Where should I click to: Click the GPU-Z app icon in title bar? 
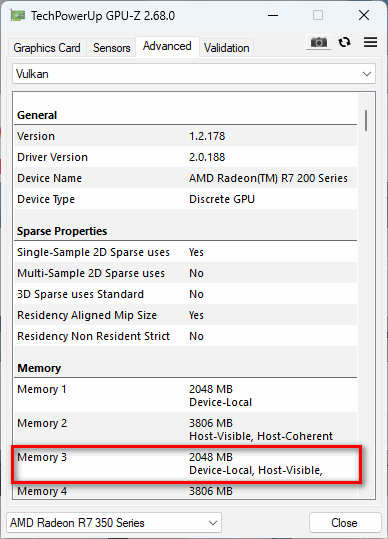(x=18, y=15)
